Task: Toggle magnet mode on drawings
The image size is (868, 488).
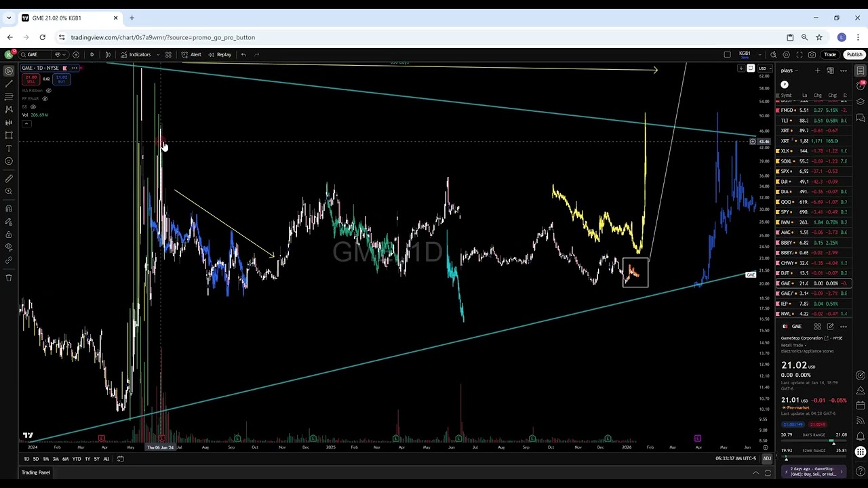Action: 9,208
